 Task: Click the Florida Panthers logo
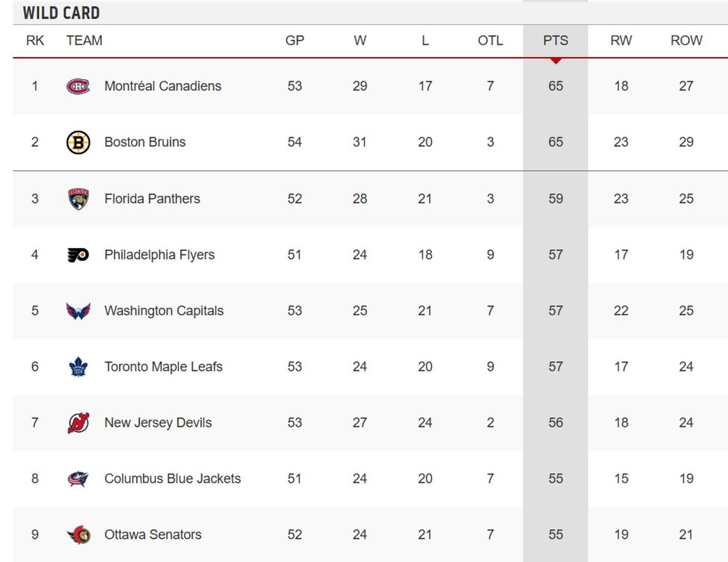[78, 198]
